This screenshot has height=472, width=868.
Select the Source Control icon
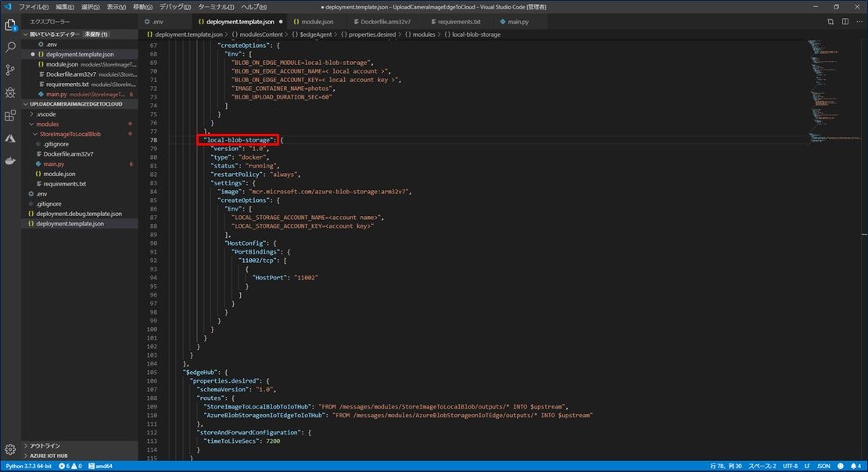[x=10, y=70]
